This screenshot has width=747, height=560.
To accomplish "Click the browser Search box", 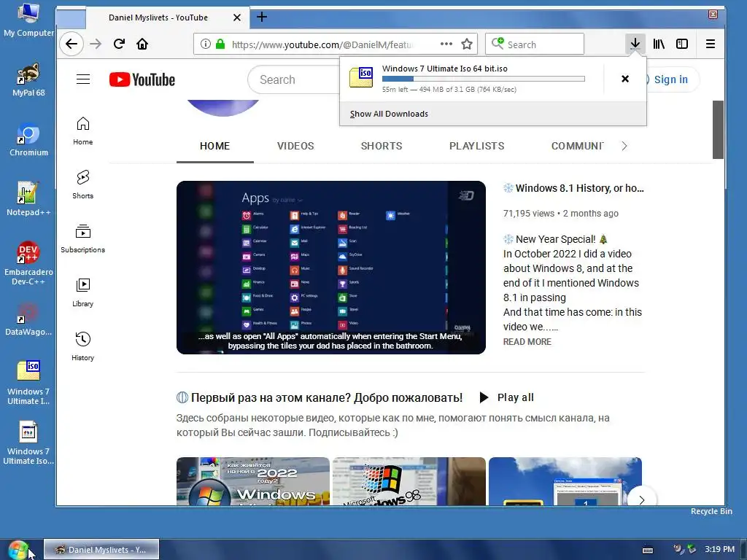I will pos(535,44).
